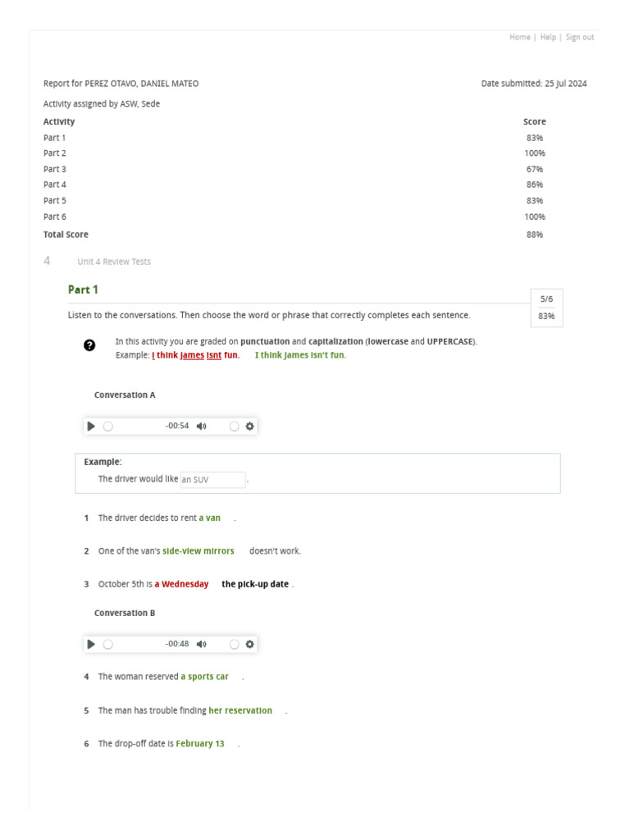Image resolution: width=630 pixels, height=840 pixels.
Task: Click Conversation A seek slider handle
Action: coord(107,427)
